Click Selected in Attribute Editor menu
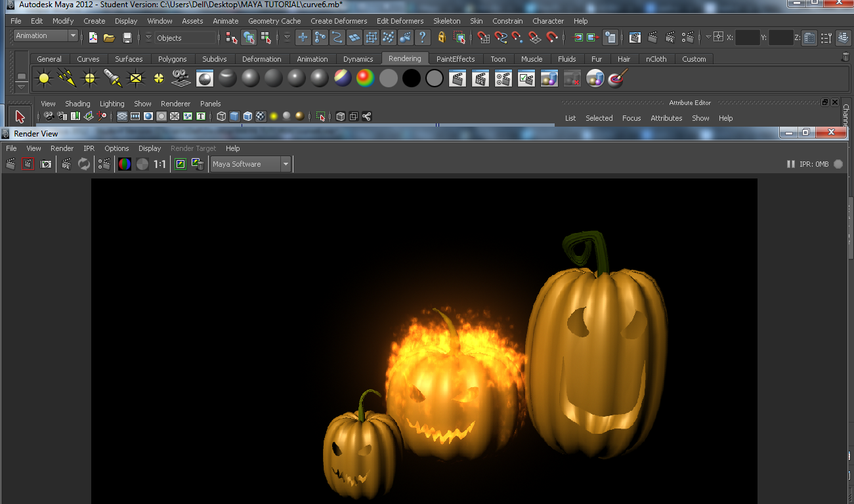 pyautogui.click(x=599, y=118)
